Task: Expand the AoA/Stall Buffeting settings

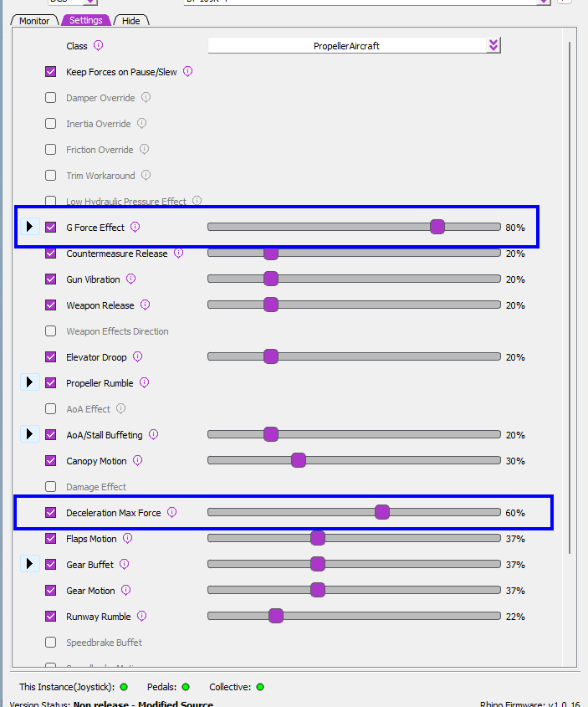Action: click(29, 435)
